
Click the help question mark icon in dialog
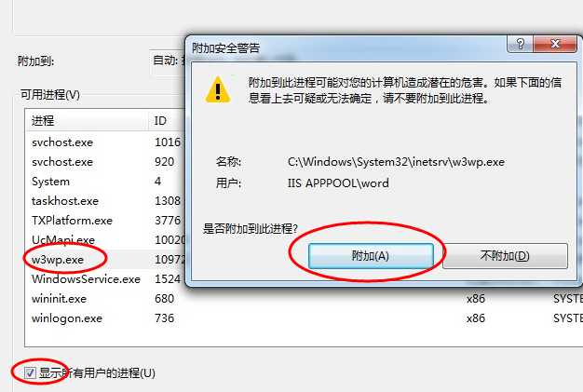click(x=520, y=44)
